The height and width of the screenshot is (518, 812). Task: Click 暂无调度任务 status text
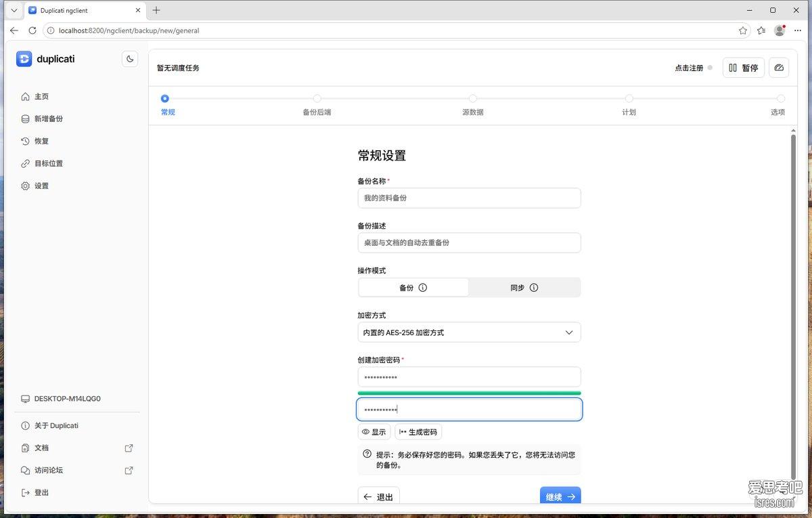tap(178, 68)
